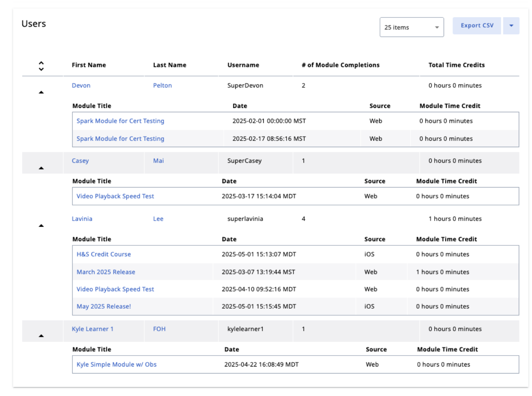Select Lavinia's completion count 4

click(304, 219)
